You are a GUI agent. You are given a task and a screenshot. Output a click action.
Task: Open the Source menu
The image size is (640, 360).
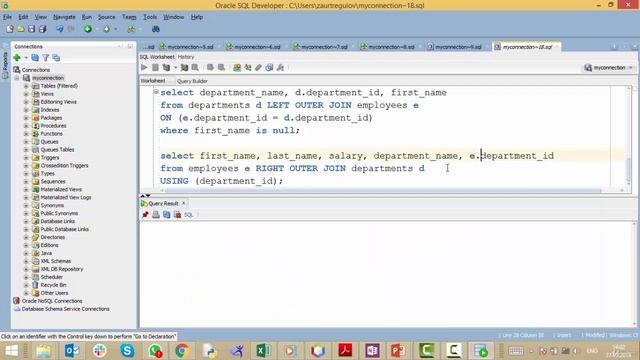(107, 17)
